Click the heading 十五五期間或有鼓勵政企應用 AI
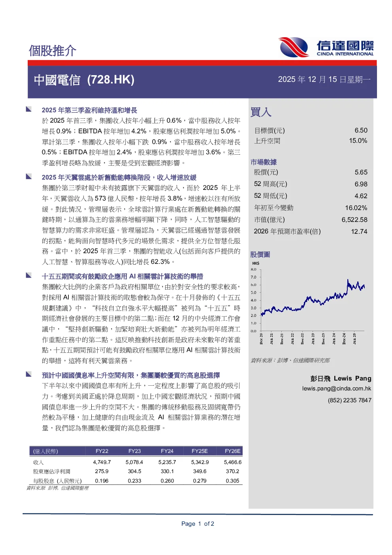The height and width of the screenshot is (555, 392). pyautogui.click(x=122, y=277)
